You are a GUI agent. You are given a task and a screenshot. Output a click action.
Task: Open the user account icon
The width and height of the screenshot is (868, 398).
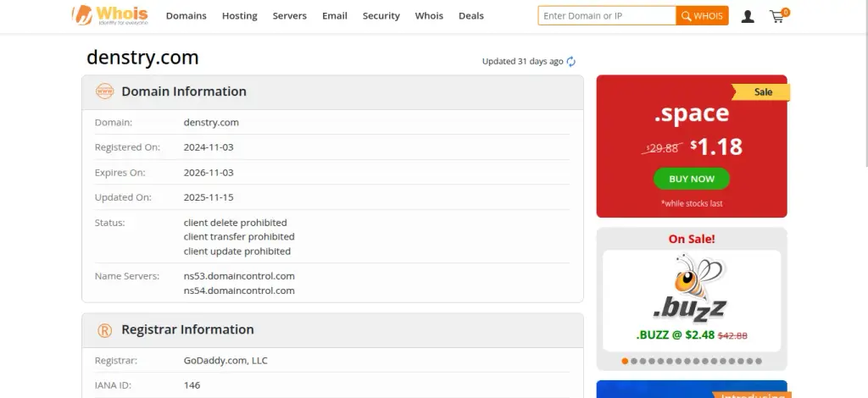pos(748,17)
